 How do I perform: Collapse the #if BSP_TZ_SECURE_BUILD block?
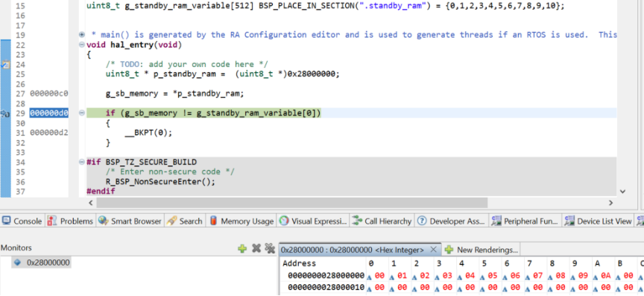pyautogui.click(x=82, y=162)
